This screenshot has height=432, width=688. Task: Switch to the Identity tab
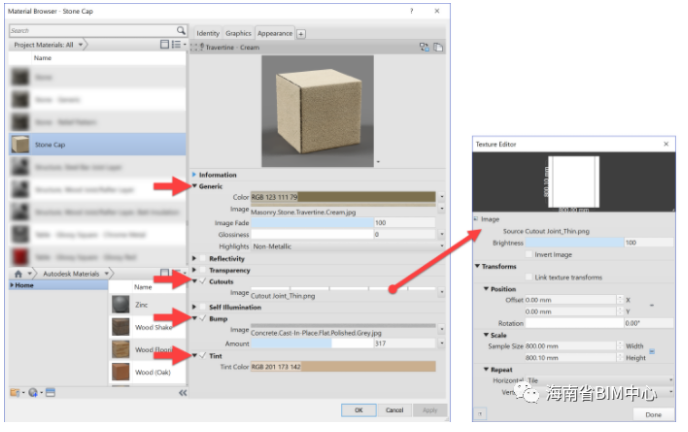coord(208,33)
